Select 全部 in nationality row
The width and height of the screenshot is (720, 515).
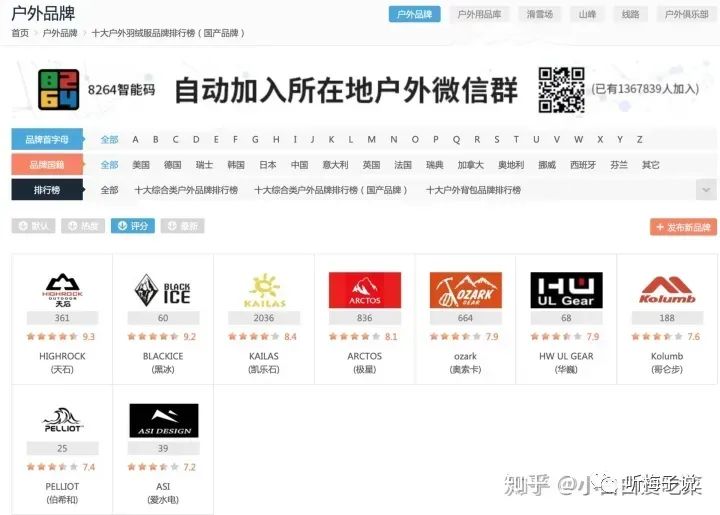(x=109, y=165)
